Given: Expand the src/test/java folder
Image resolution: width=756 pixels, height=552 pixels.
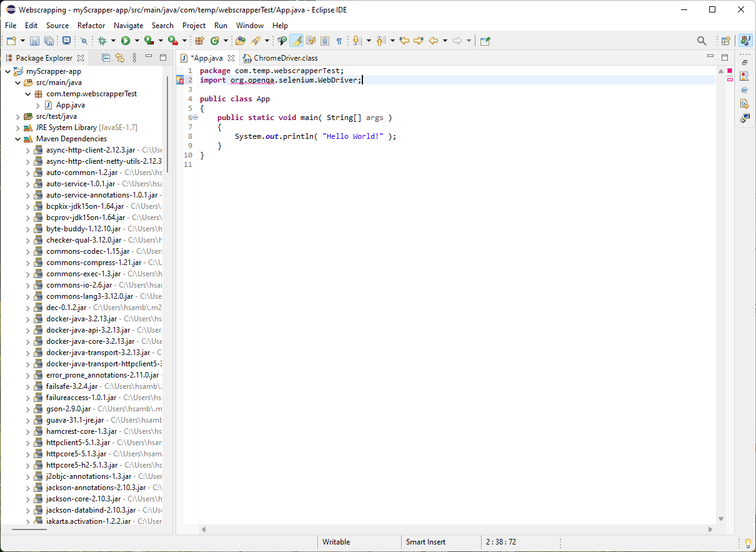Looking at the screenshot, I should [17, 116].
